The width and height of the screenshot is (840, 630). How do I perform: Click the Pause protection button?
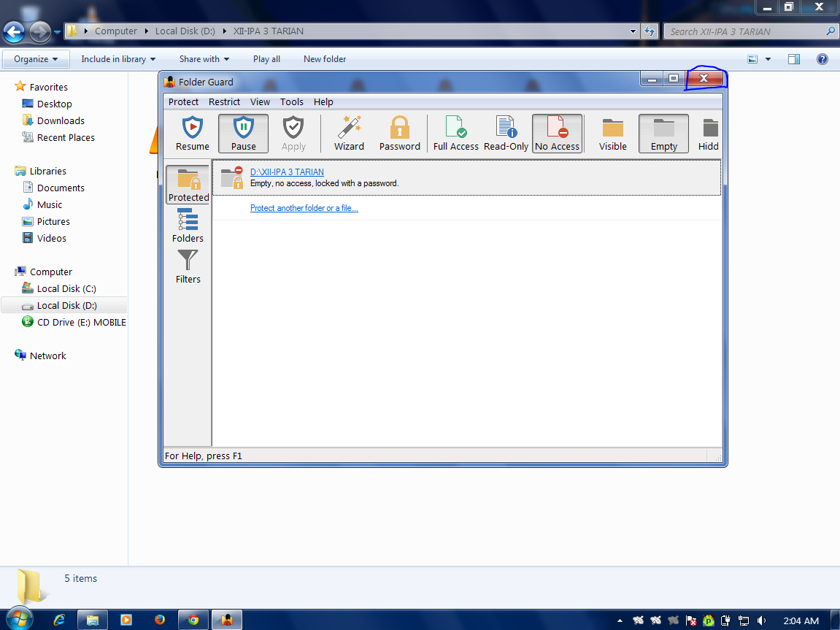point(243,134)
